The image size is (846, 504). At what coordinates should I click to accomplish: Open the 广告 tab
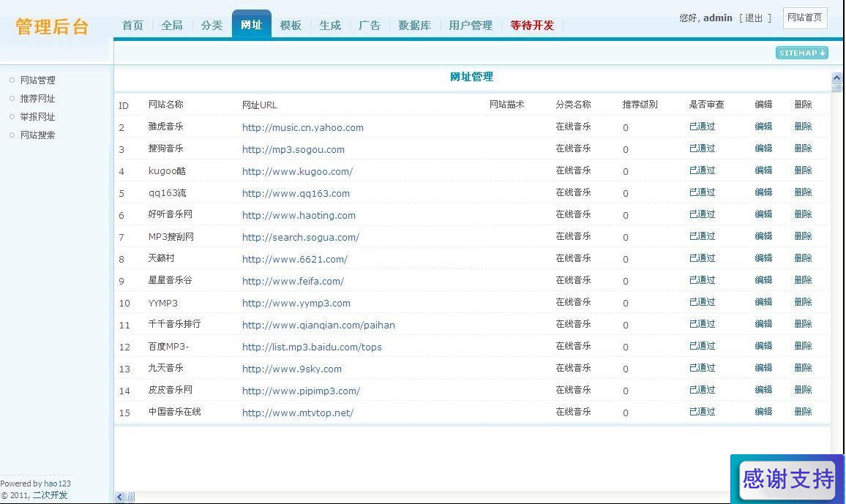pyautogui.click(x=370, y=26)
